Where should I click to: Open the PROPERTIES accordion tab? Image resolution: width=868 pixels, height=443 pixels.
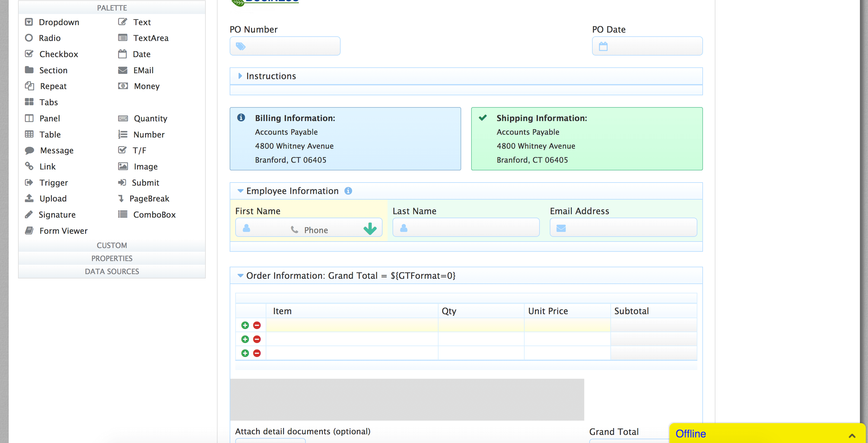112,258
